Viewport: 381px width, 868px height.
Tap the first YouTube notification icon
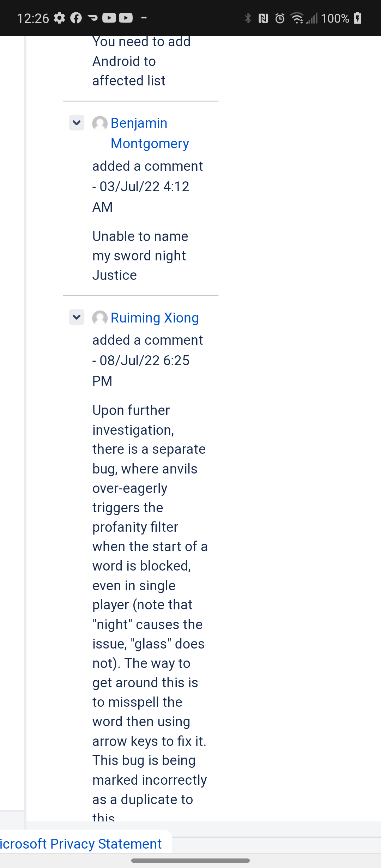point(109,18)
